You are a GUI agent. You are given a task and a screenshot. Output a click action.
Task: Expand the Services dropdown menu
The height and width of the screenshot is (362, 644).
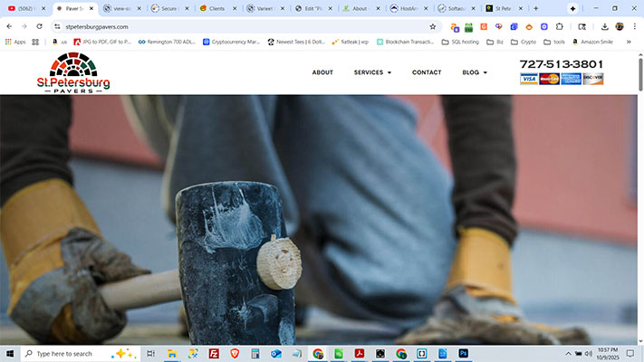pos(372,72)
